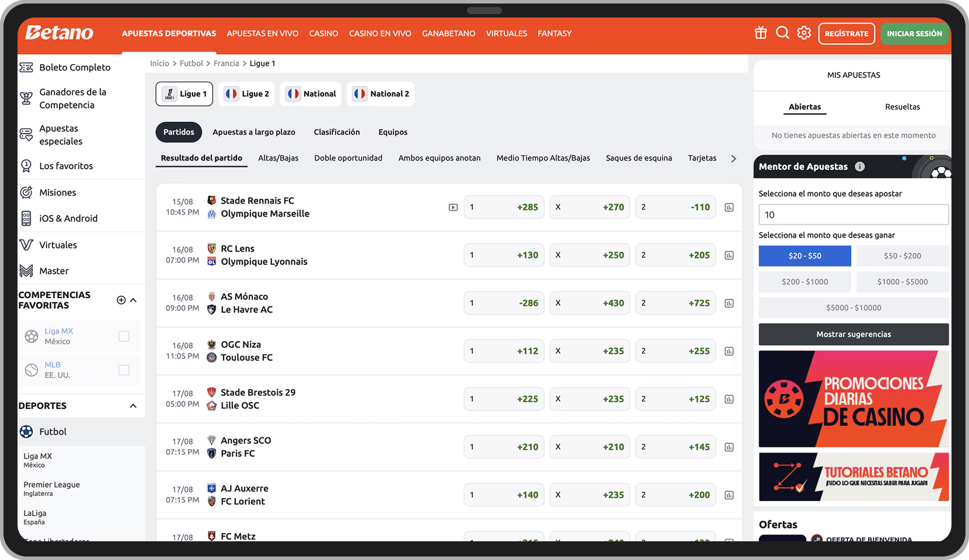
Task: Open Casino in top menu
Action: (x=324, y=34)
